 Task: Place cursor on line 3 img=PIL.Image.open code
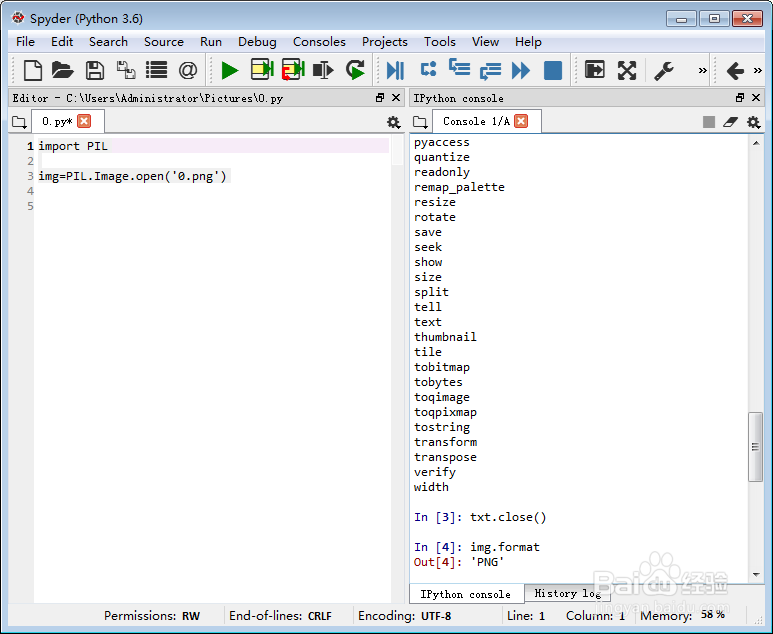pos(132,176)
